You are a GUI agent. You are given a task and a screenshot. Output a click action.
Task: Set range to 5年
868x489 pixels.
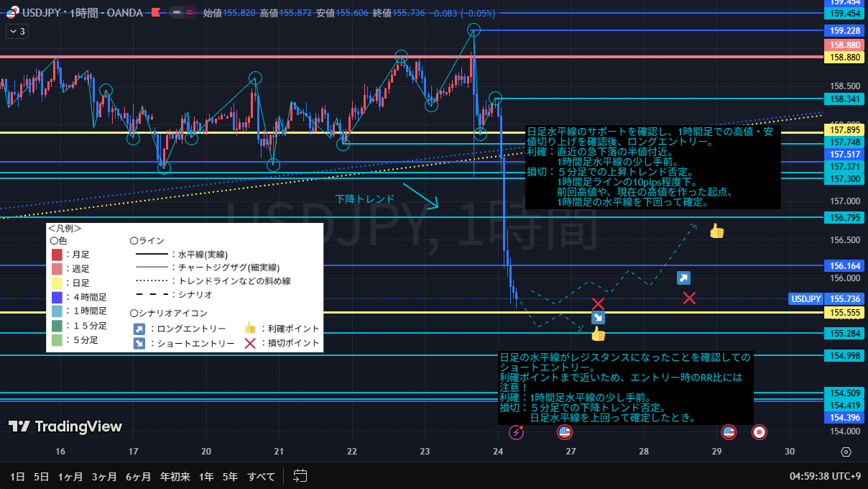[x=230, y=476]
